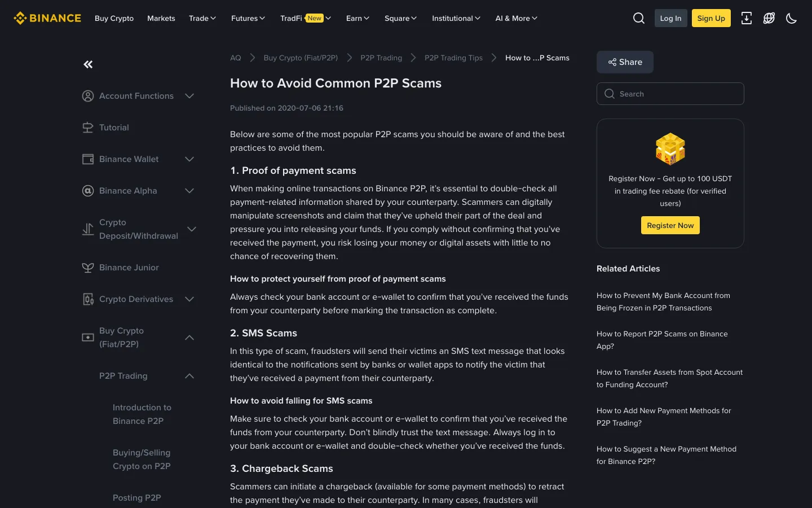Focus the article Search field
Screen dimensions: 812x508
click(670, 94)
